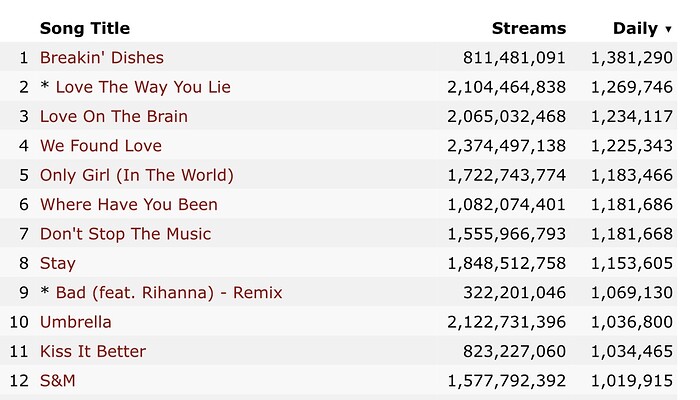The height and width of the screenshot is (400, 700).
Task: Open the Love The Way You Lie link
Action: coord(143,87)
